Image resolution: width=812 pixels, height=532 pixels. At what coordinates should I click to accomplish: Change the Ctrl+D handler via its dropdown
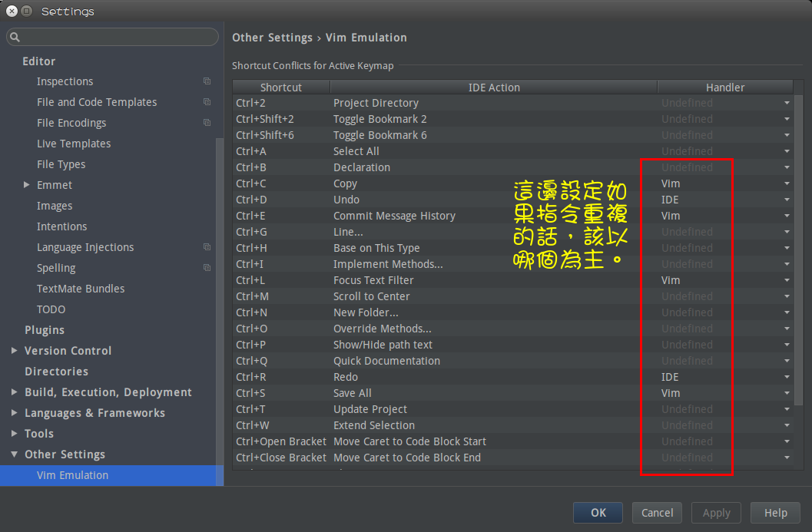click(786, 199)
